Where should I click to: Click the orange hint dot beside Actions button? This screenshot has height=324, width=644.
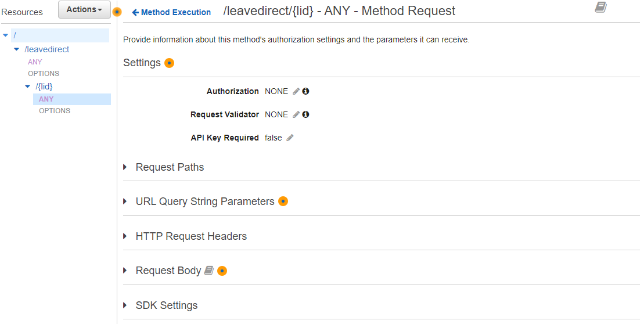117,12
